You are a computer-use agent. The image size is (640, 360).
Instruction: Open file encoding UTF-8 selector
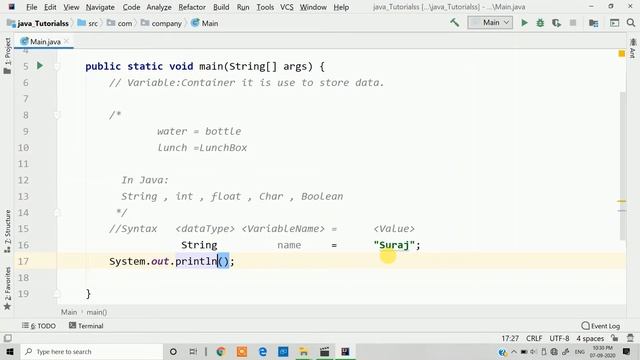(559, 338)
